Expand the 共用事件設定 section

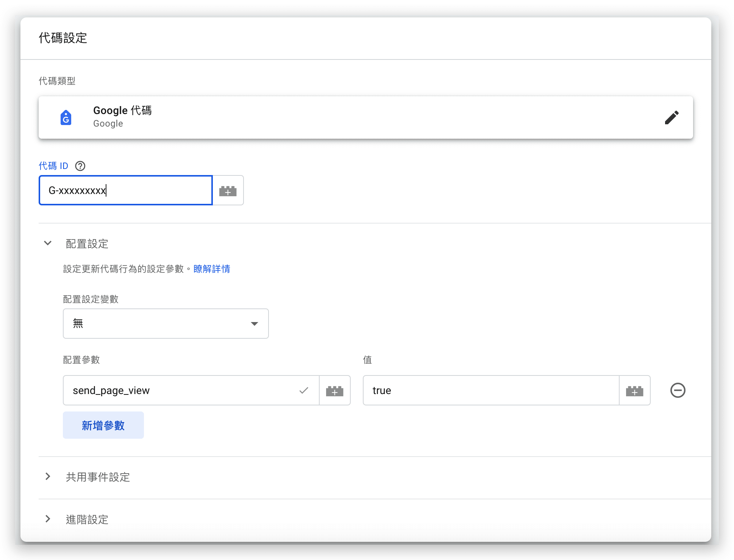(48, 477)
